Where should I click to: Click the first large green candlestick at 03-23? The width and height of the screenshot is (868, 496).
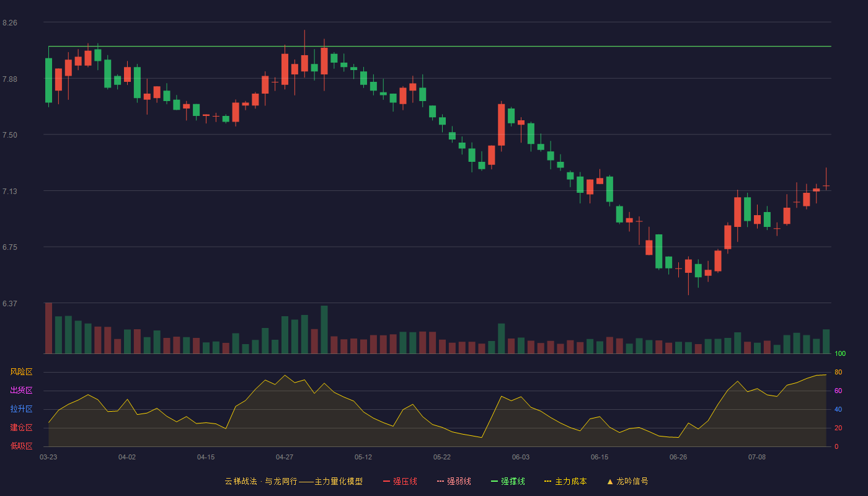point(48,81)
